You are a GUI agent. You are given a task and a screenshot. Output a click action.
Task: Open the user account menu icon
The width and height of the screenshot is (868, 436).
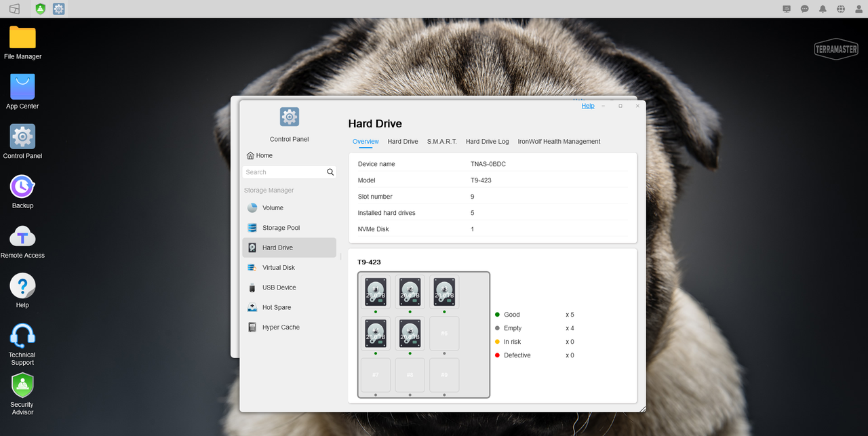tap(859, 9)
